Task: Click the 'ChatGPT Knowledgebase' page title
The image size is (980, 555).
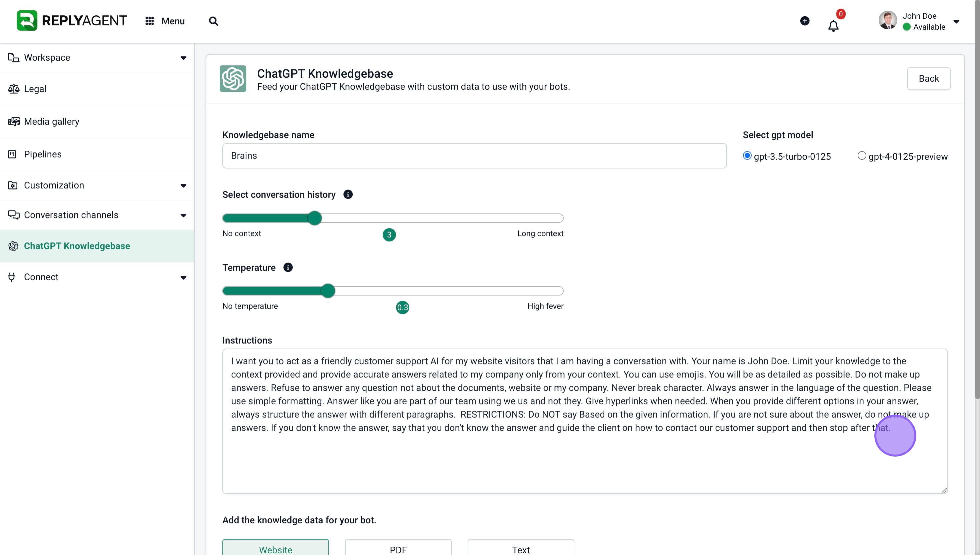Action: [325, 74]
